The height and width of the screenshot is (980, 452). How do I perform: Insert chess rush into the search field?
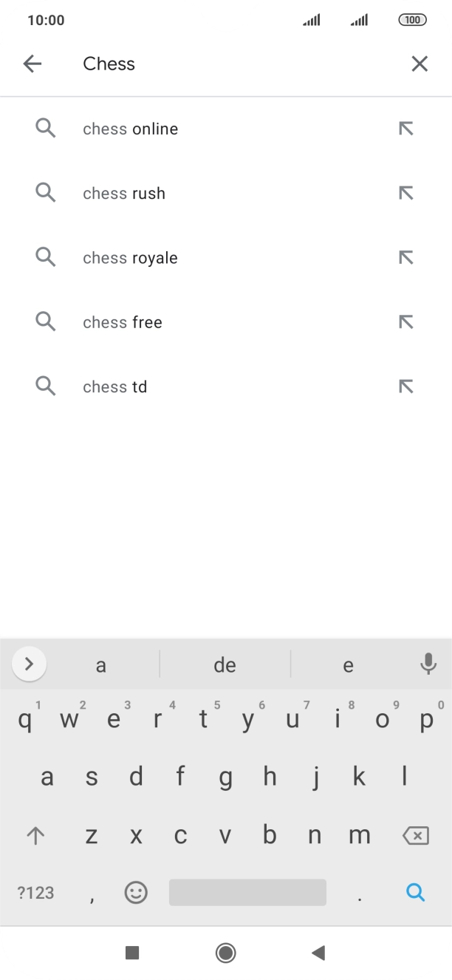point(405,193)
